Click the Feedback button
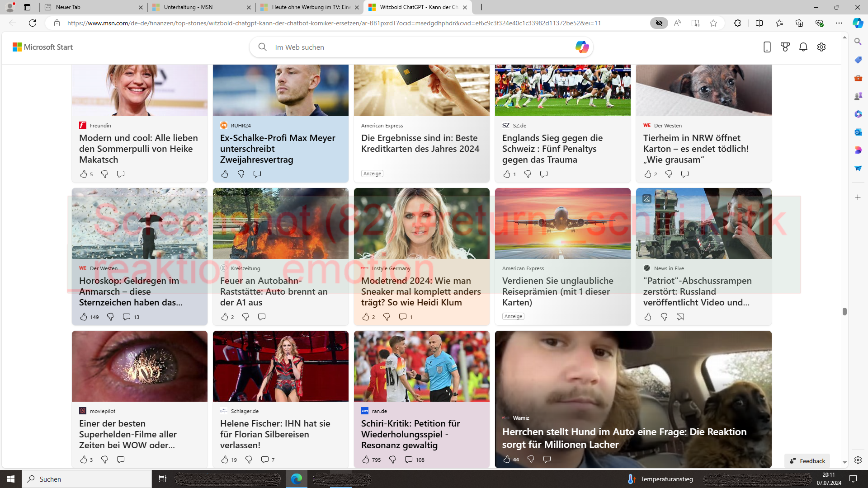 click(807, 461)
